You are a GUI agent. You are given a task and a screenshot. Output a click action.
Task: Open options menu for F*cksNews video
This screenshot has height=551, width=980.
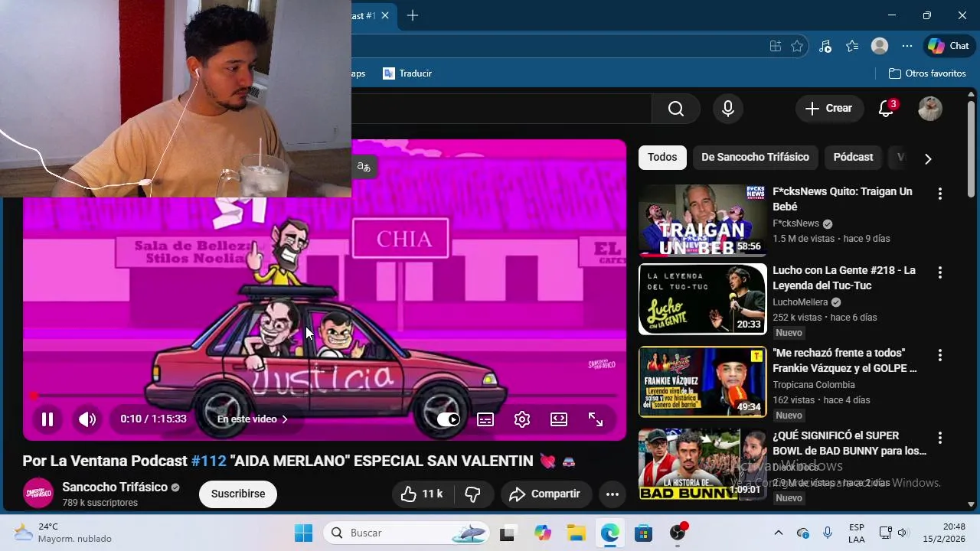coord(940,194)
